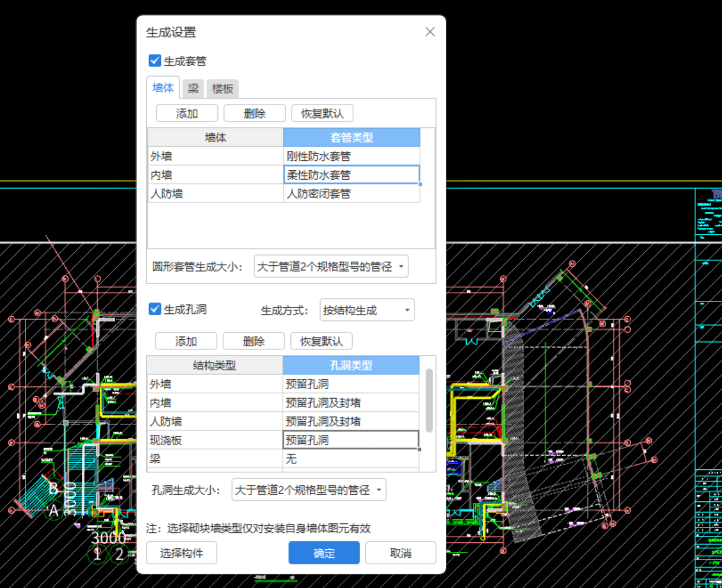This screenshot has width=722, height=588.
Task: Click 添加 button above the 墙体 table
Action: click(187, 113)
